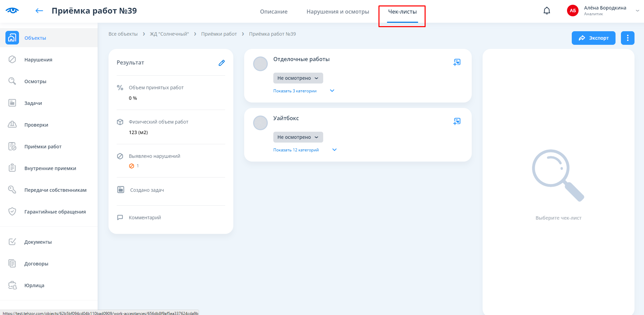Click add-comment icon on Уайтбокс card
Viewport: 644px width, 315px height.
tap(457, 122)
